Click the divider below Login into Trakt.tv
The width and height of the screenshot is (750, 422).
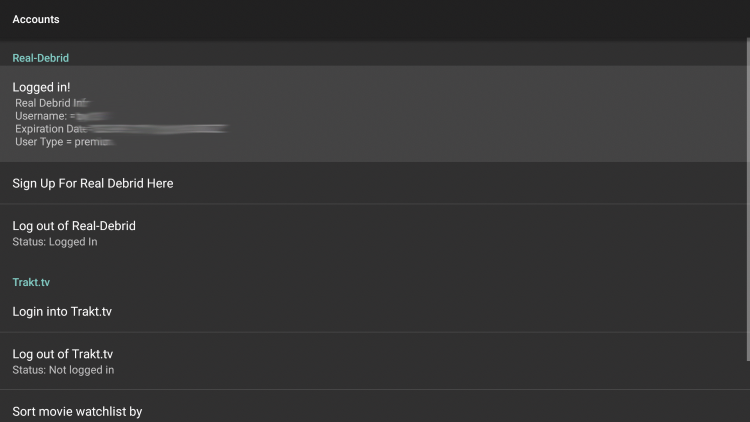pyautogui.click(x=373, y=332)
